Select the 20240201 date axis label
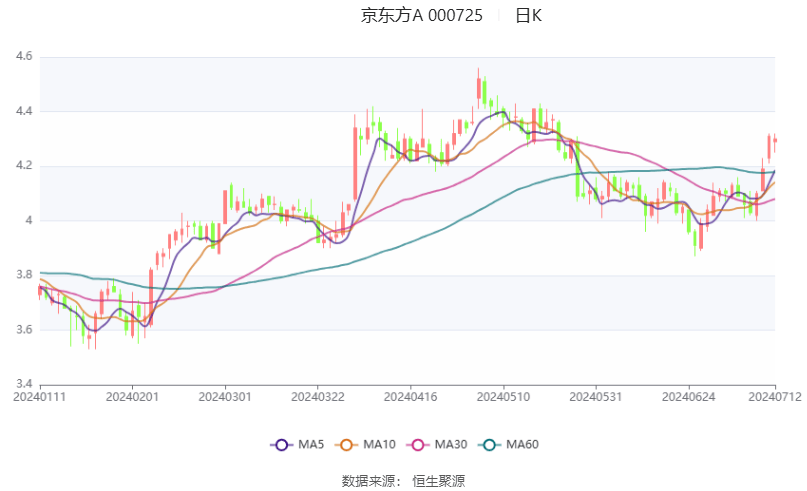This screenshot has height=491, width=807. tap(133, 397)
